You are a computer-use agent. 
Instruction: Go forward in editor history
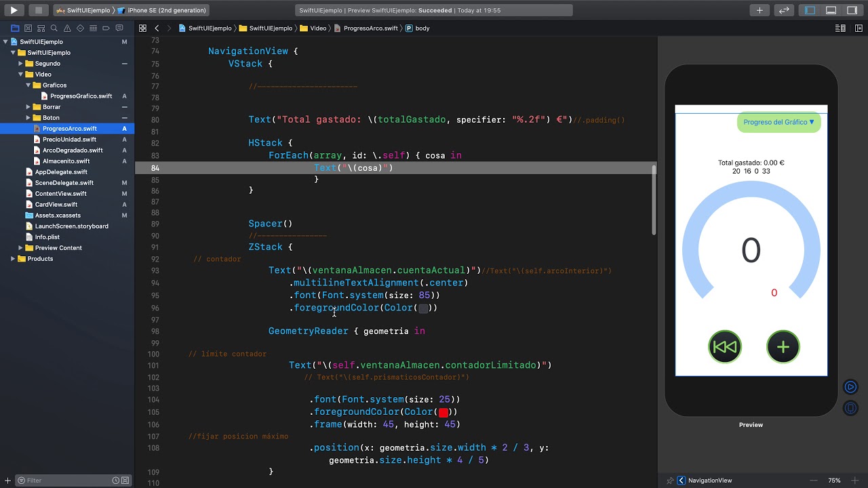point(170,28)
